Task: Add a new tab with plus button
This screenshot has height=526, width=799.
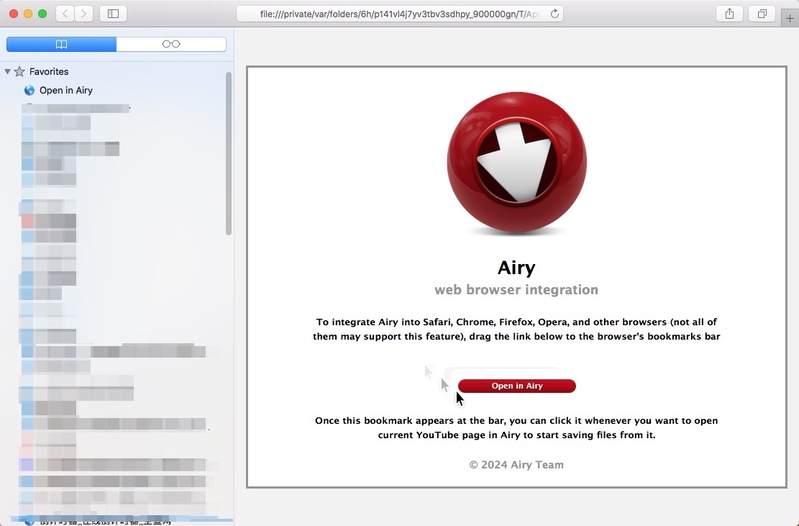Action: coord(790,18)
